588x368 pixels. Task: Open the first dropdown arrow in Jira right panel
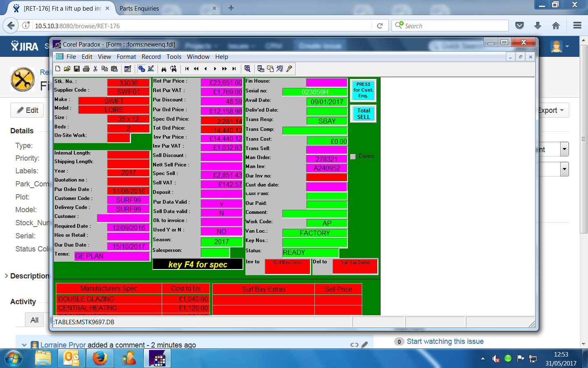564,149
